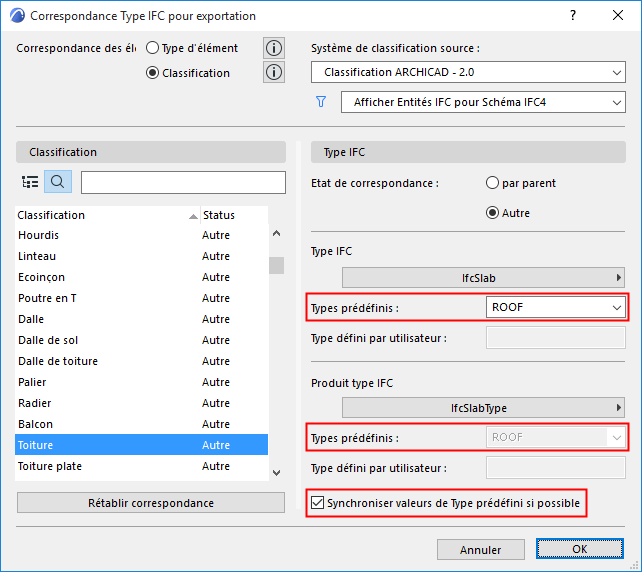
Task: Click the classification search text field
Action: click(183, 182)
